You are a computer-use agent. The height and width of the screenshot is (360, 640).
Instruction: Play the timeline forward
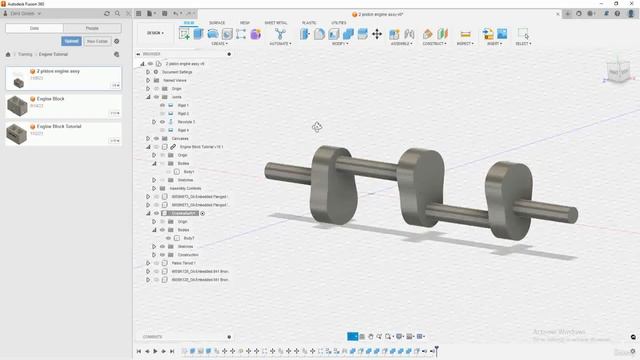coord(155,351)
